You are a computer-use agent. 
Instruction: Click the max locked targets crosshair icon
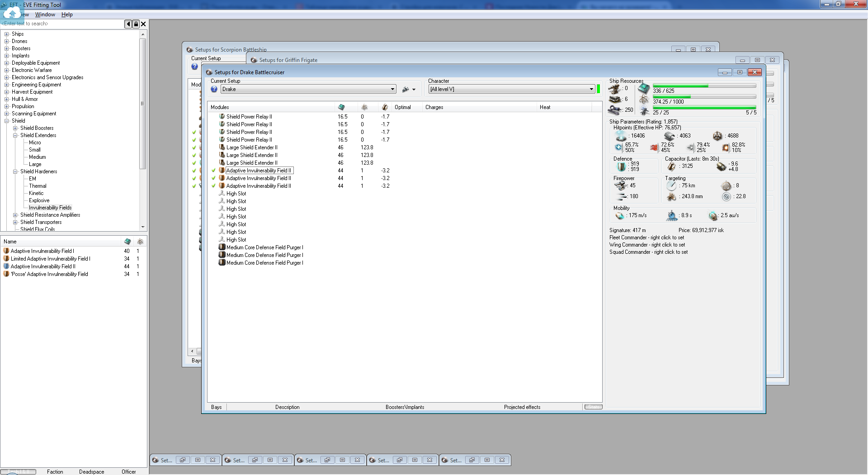(x=726, y=186)
